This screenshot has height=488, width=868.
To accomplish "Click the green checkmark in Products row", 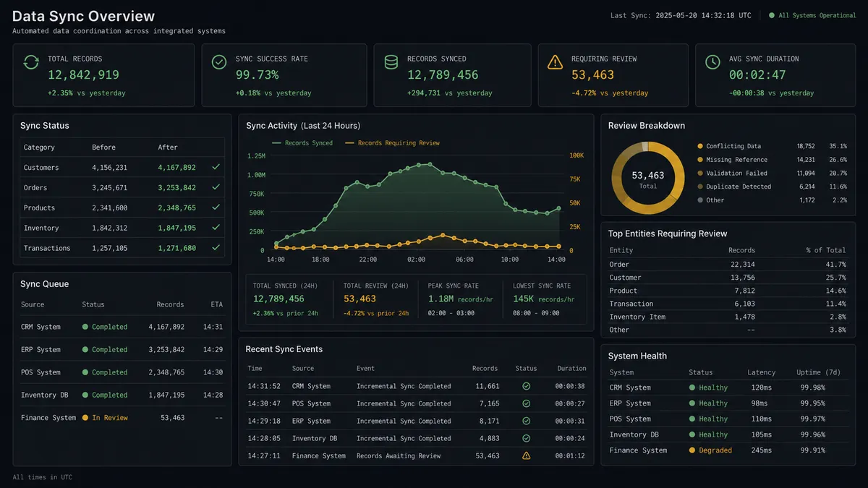I will click(215, 207).
